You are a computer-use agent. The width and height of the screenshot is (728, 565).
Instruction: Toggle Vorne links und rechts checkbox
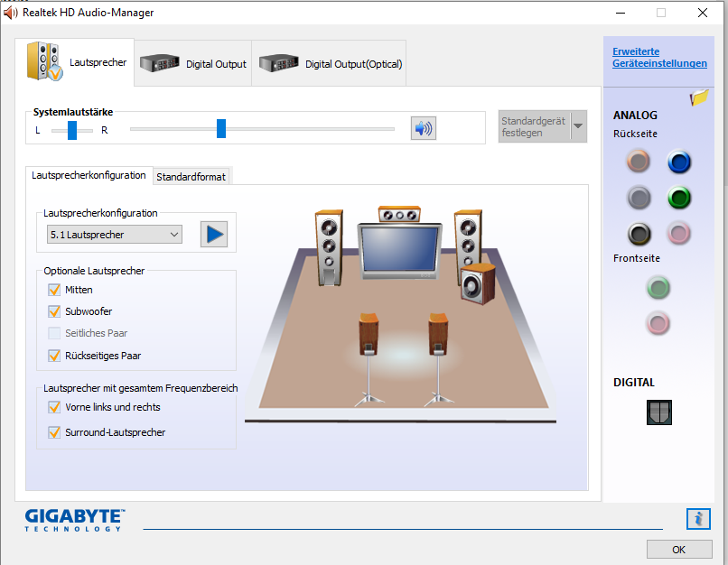[x=54, y=407]
